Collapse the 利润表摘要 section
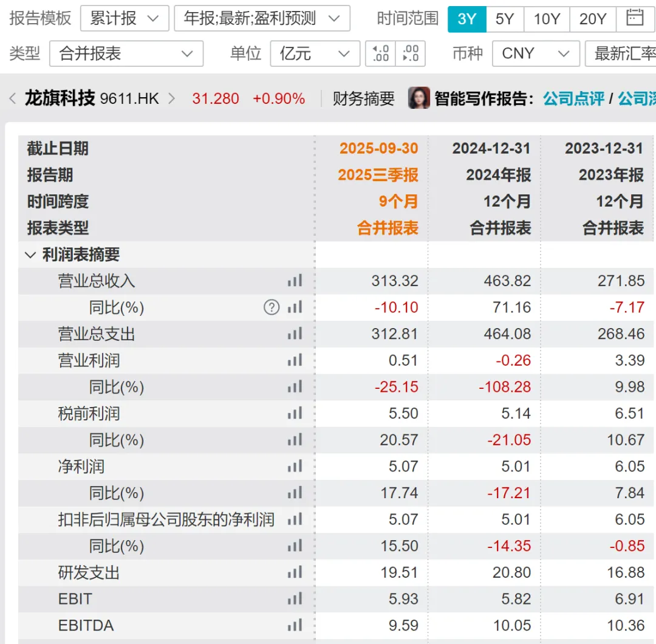 coord(30,255)
